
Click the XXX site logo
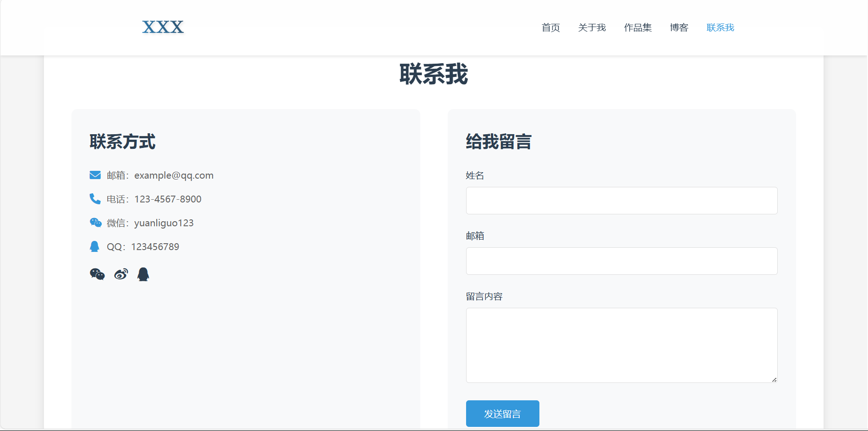click(x=163, y=27)
